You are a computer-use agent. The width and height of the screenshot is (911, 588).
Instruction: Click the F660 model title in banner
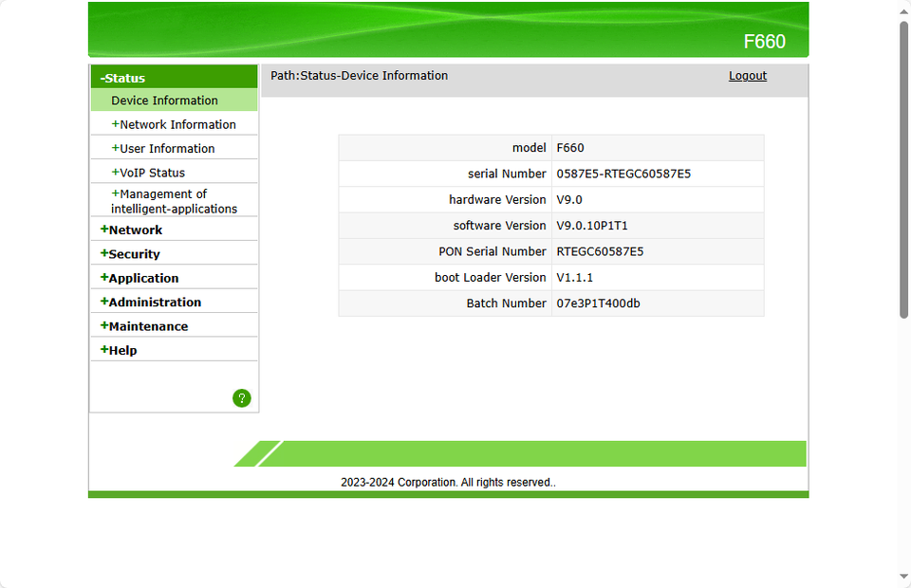[764, 42]
